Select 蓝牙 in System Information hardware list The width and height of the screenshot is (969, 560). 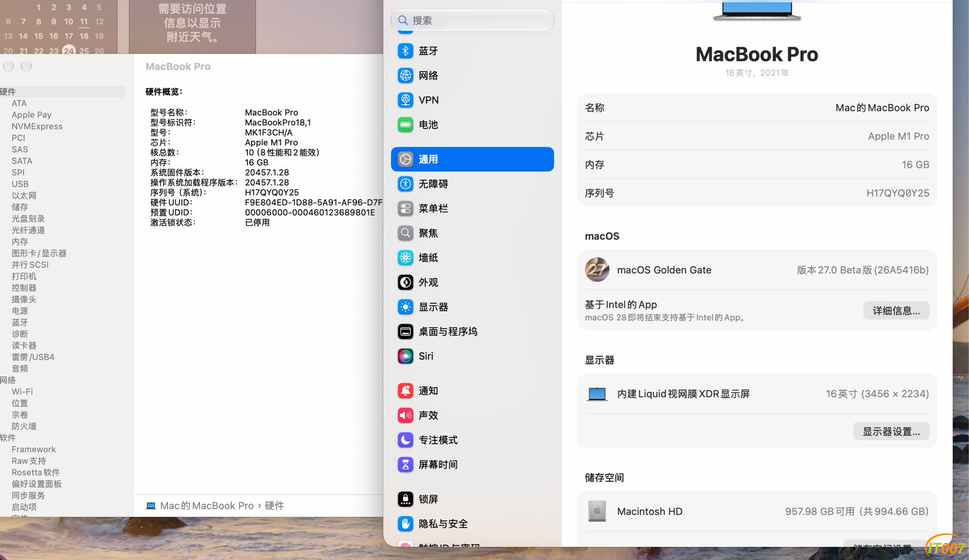[20, 323]
